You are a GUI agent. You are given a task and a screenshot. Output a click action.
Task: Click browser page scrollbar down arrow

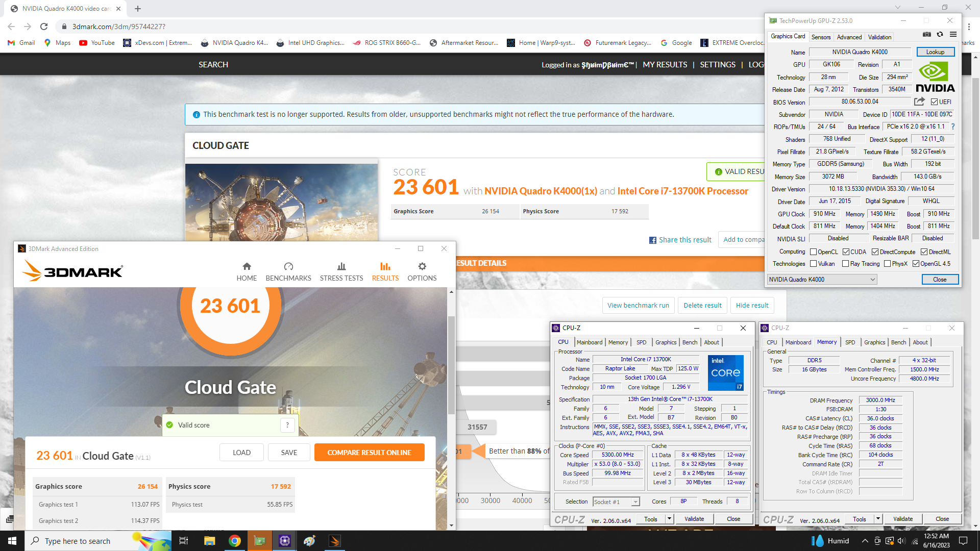(976, 526)
